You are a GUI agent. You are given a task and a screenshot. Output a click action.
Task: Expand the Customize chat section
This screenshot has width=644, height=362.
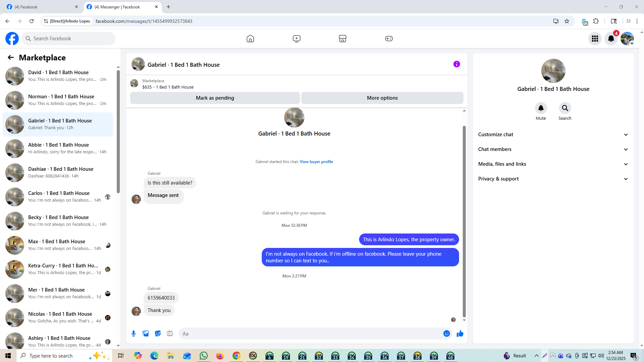click(x=553, y=135)
